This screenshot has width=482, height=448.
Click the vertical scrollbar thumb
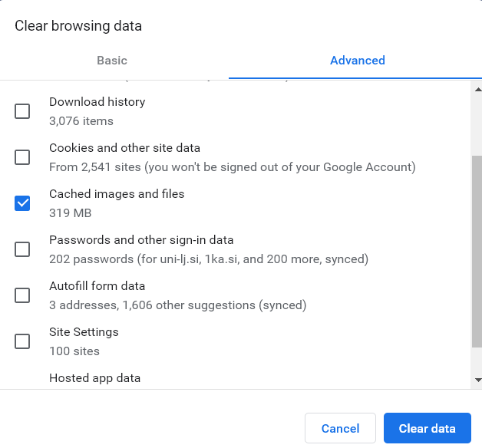click(x=477, y=252)
